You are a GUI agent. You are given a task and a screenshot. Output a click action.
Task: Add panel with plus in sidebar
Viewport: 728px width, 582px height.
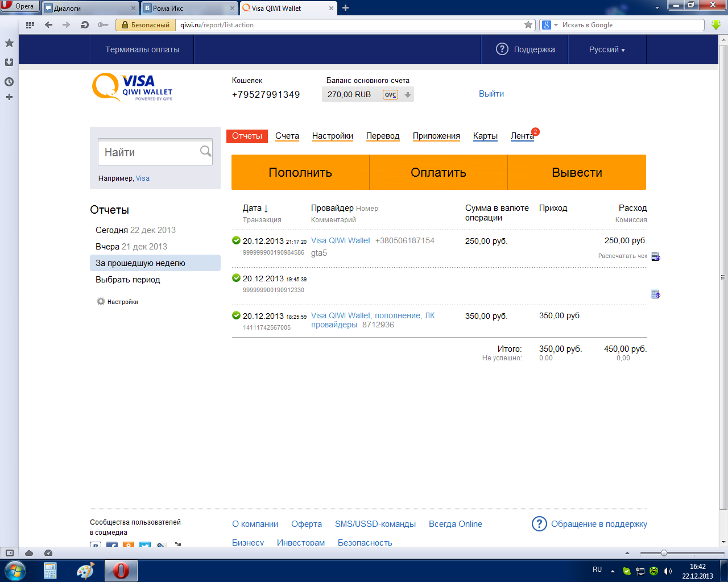tap(9, 97)
